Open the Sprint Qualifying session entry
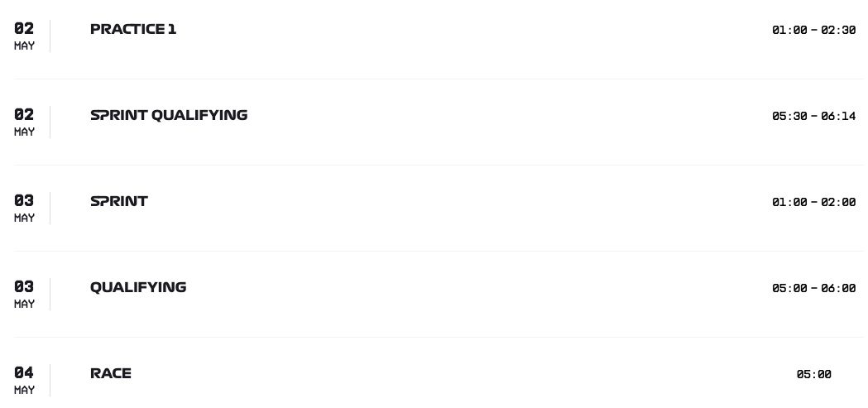Image resolution: width=868 pixels, height=408 pixels. coord(169,115)
